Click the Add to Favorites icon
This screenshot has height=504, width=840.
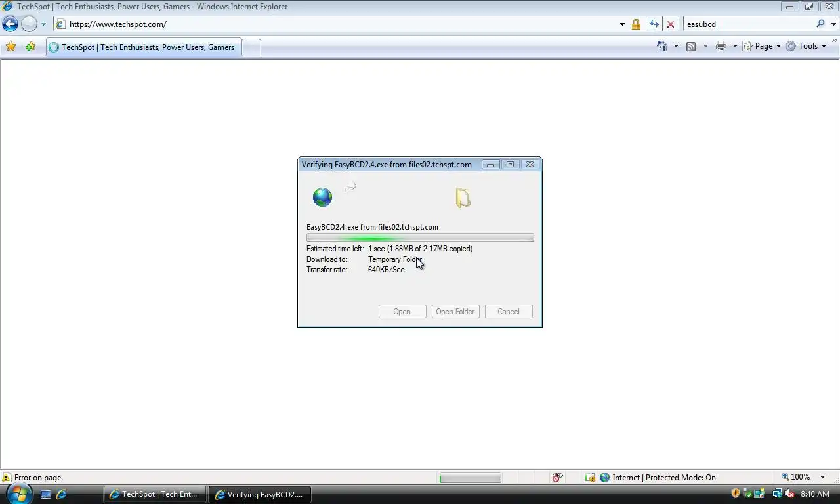[x=30, y=47]
